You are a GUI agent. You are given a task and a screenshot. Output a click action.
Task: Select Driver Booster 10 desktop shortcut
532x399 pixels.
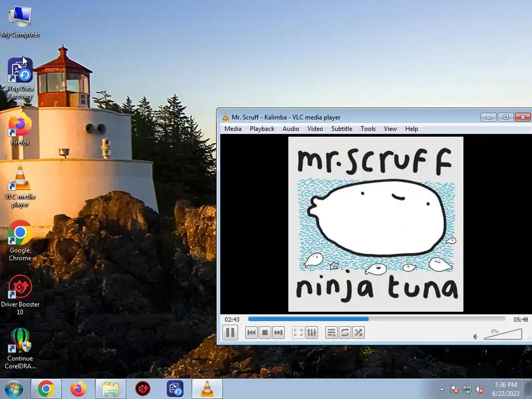[20, 295]
